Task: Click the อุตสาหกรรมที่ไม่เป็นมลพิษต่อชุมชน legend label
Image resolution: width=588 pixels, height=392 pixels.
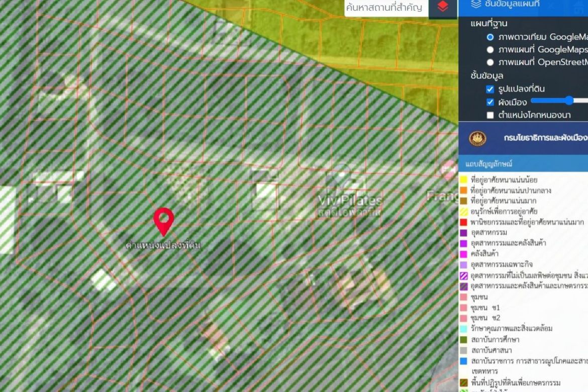Action: tap(530, 275)
